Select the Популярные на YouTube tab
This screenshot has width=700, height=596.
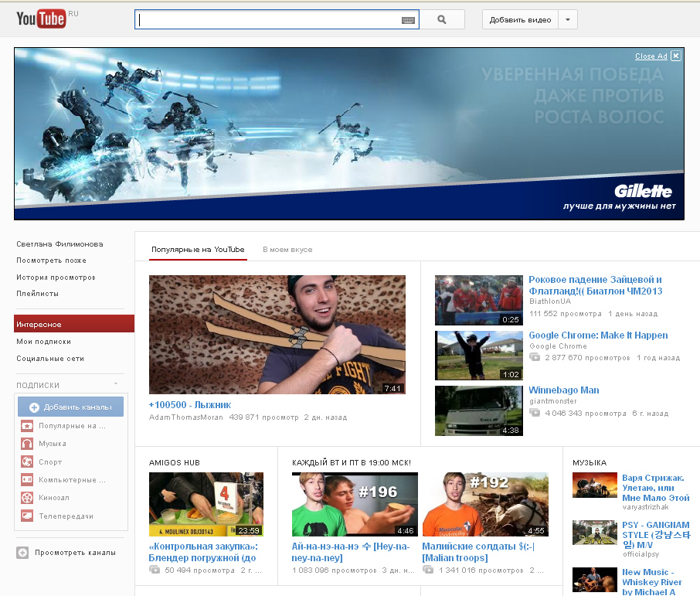pyautogui.click(x=198, y=250)
